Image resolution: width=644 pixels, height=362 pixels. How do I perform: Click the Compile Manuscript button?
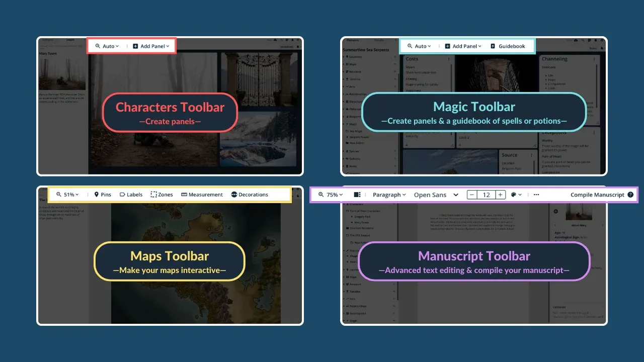coord(597,195)
